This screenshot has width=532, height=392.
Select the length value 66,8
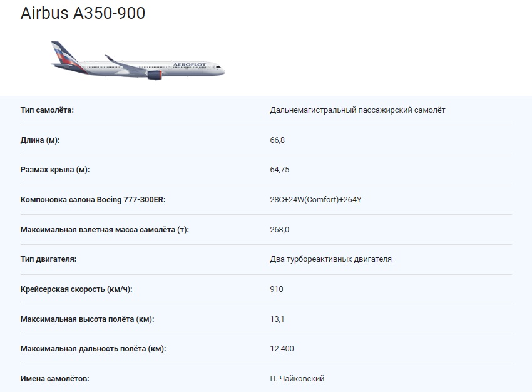277,140
